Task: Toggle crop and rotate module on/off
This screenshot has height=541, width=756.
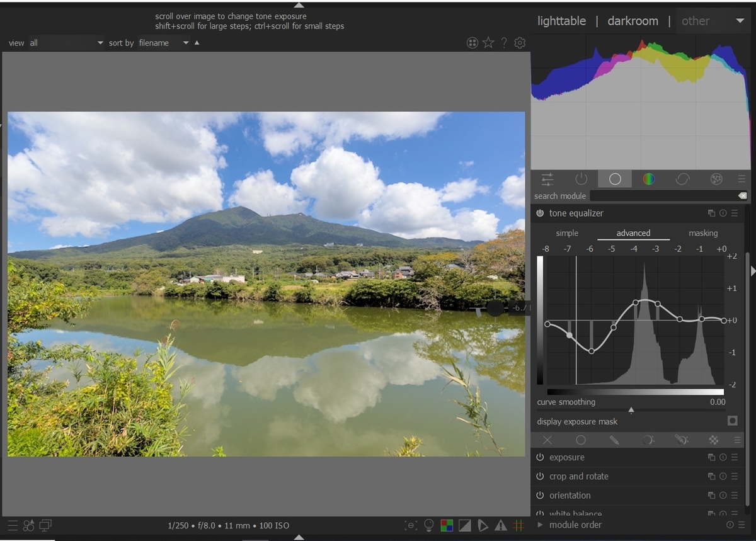Action: tap(540, 477)
